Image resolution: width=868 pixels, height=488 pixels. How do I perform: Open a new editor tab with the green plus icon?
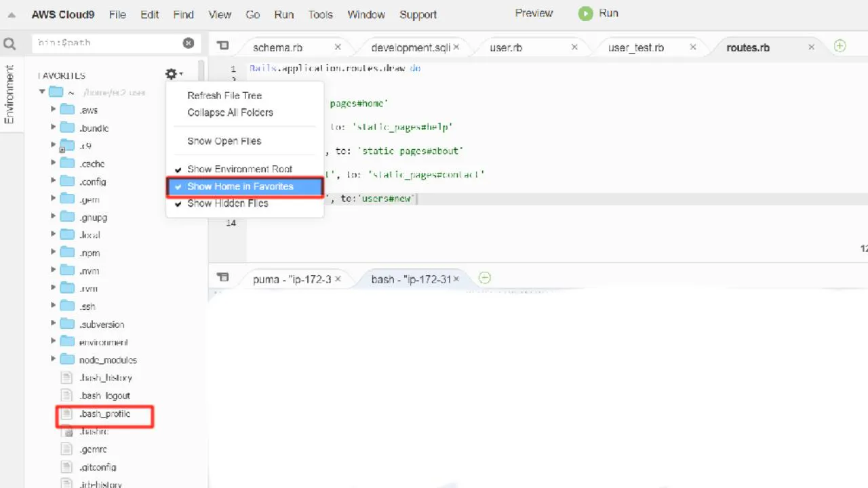(840, 46)
